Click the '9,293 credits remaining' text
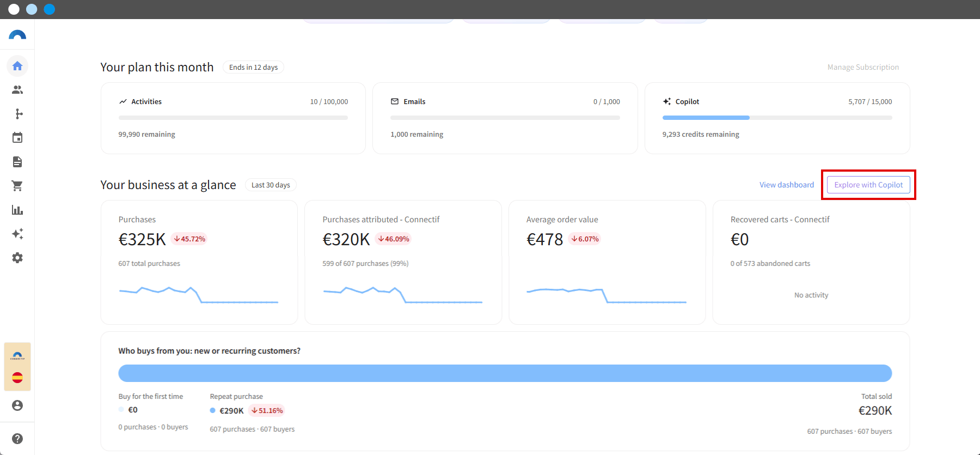 [x=701, y=135]
